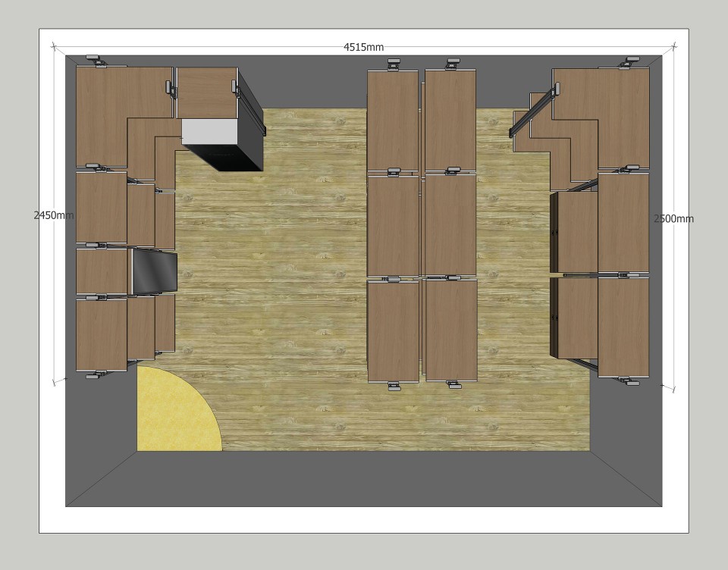
Task: Click the 2450mm dimension label
Action: [x=54, y=215]
